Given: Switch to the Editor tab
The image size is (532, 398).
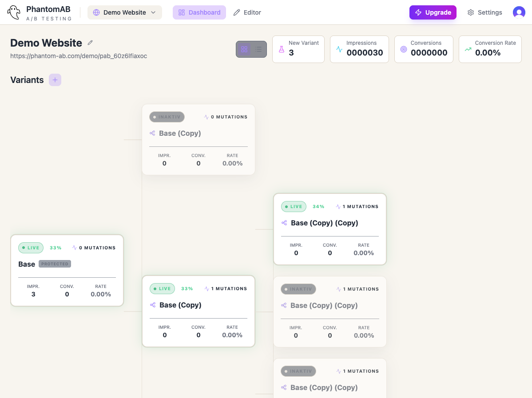Looking at the screenshot, I should click(247, 12).
